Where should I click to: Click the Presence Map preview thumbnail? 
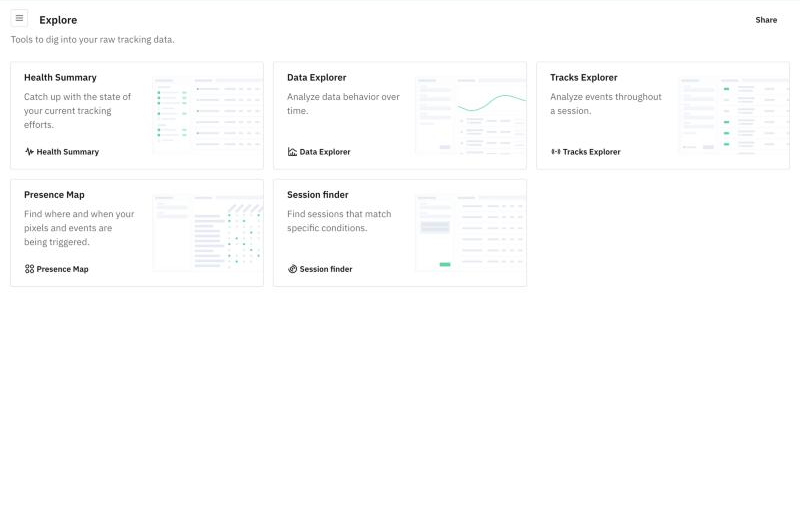click(x=208, y=233)
